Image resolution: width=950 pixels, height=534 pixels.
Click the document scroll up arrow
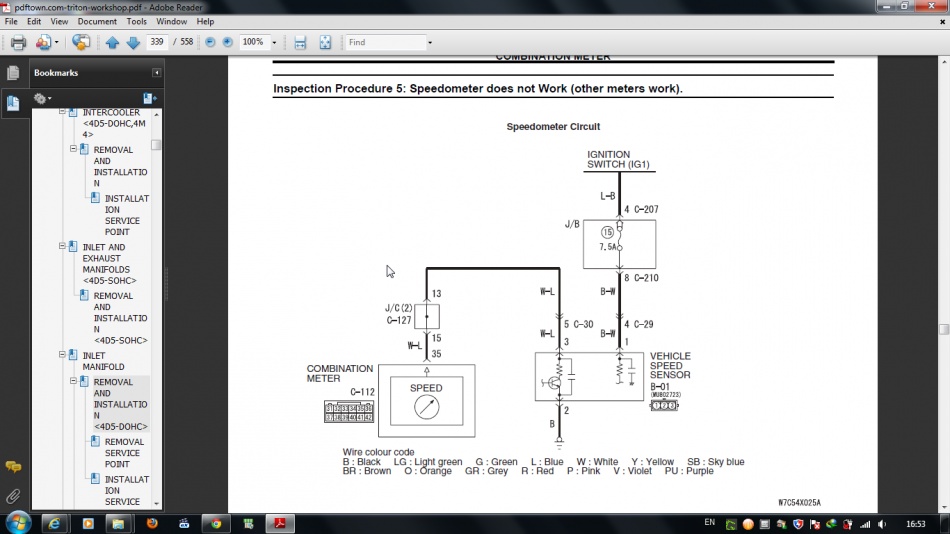tap(944, 62)
